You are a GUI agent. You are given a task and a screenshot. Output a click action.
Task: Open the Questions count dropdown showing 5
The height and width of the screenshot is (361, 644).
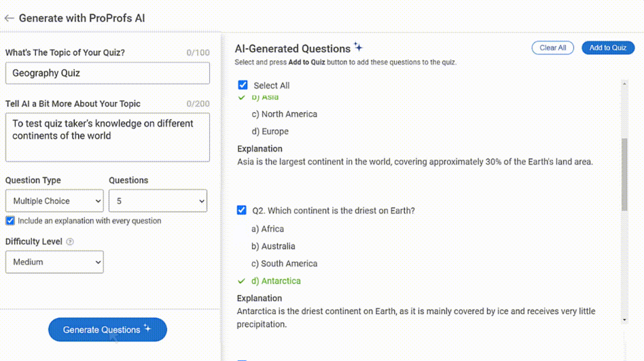(x=158, y=201)
